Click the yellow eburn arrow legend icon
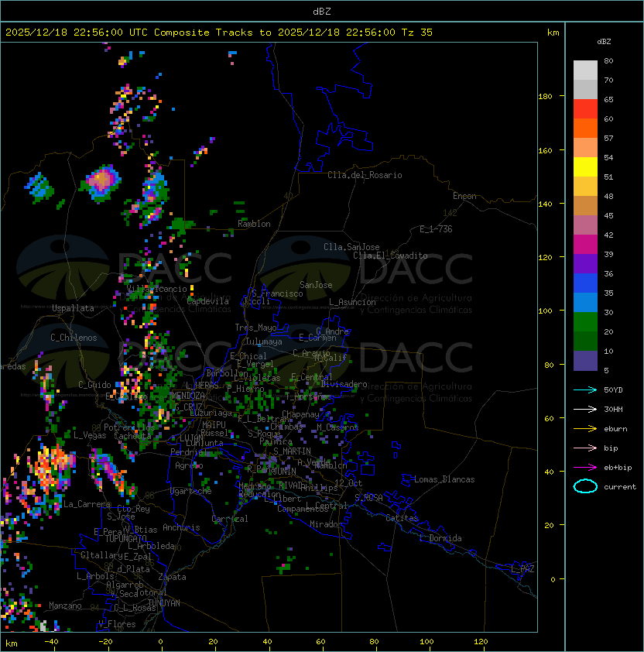The width and height of the screenshot is (644, 652). 585,429
